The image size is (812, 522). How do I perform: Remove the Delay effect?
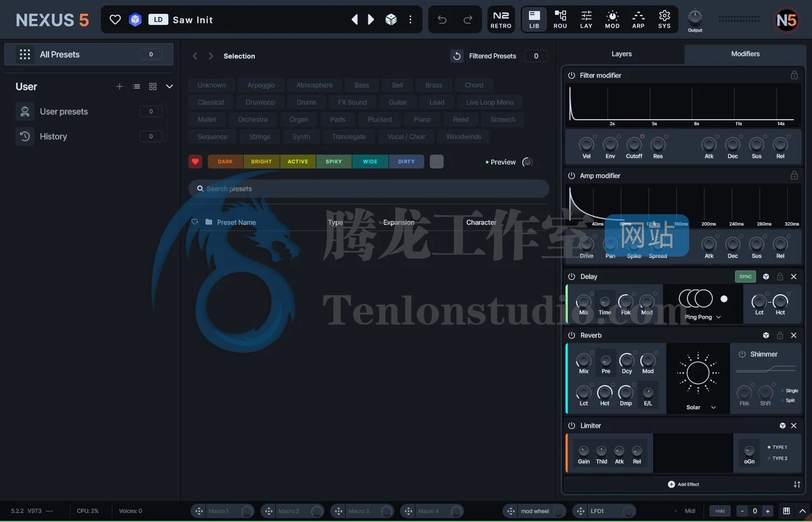794,277
